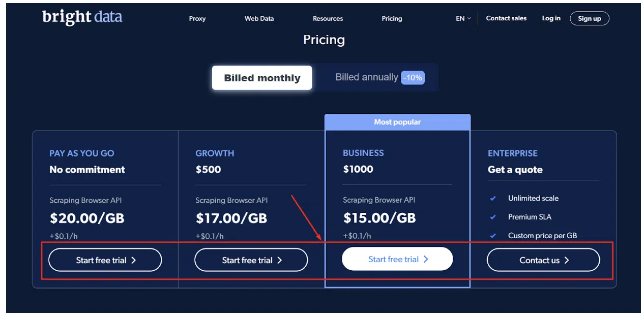Start free trial for Growth plan
Image resolution: width=644 pixels, height=317 pixels.
pos(251,260)
